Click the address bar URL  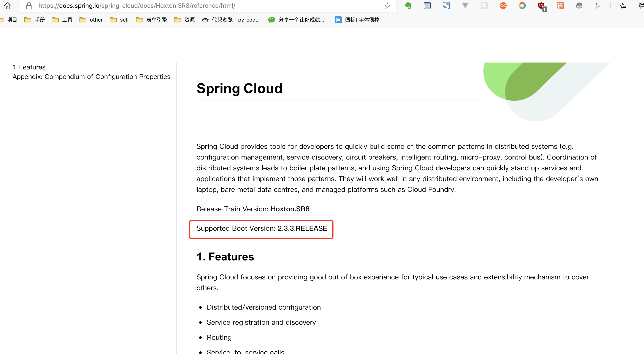tap(136, 6)
